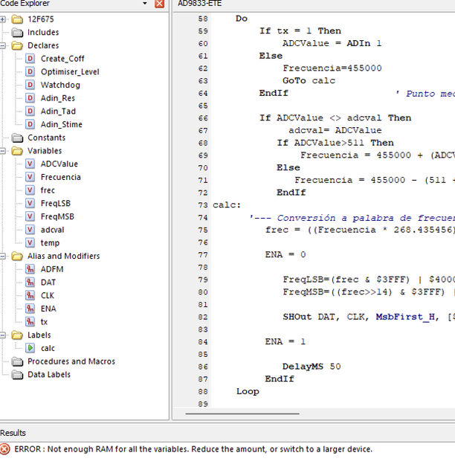Click the 12F675 folder icon
The width and height of the screenshot is (455, 476).
17,19
